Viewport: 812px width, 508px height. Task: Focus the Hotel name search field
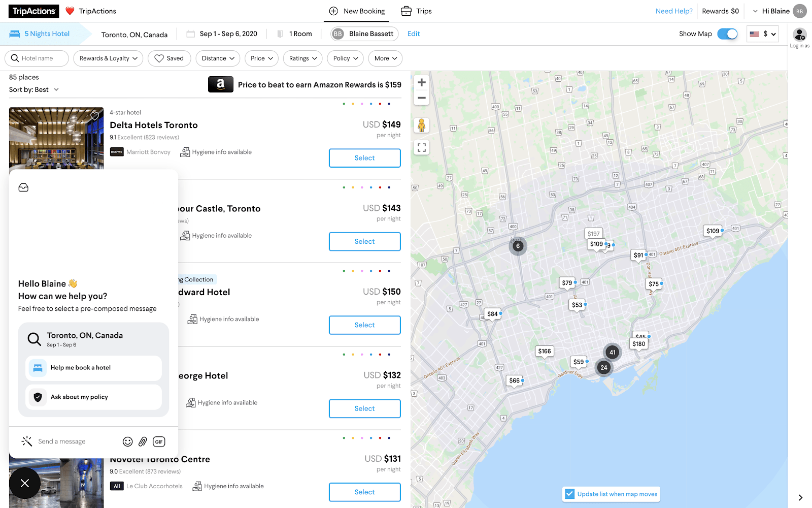[x=37, y=58]
